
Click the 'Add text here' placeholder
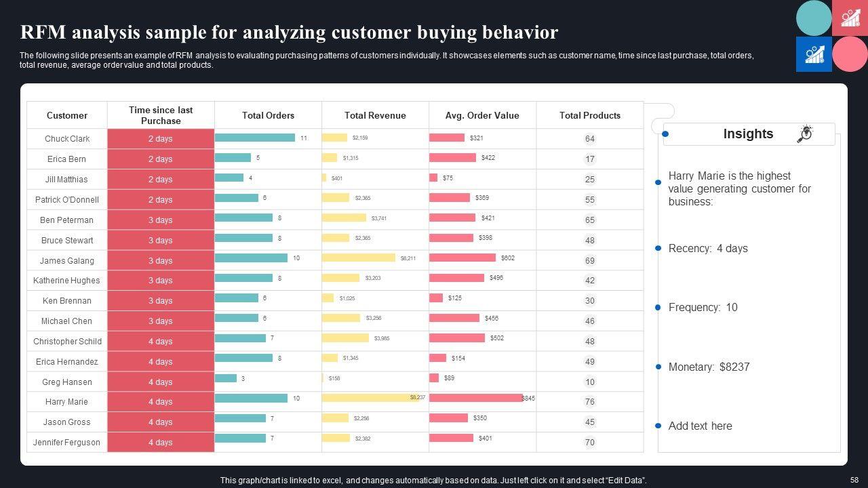pyautogui.click(x=700, y=426)
